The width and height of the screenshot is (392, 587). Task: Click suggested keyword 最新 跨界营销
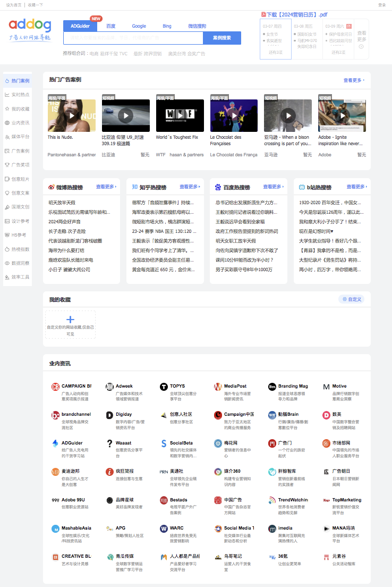(x=147, y=54)
